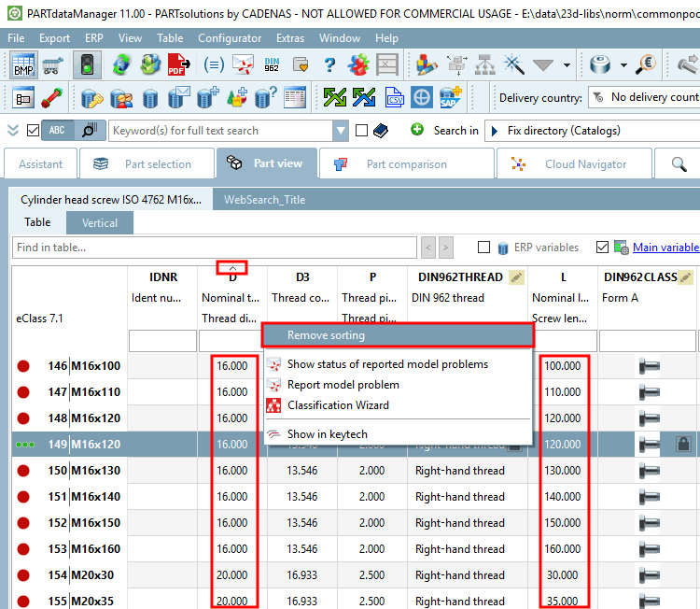
Task: Click the database with plus sign icon
Action: 207,97
